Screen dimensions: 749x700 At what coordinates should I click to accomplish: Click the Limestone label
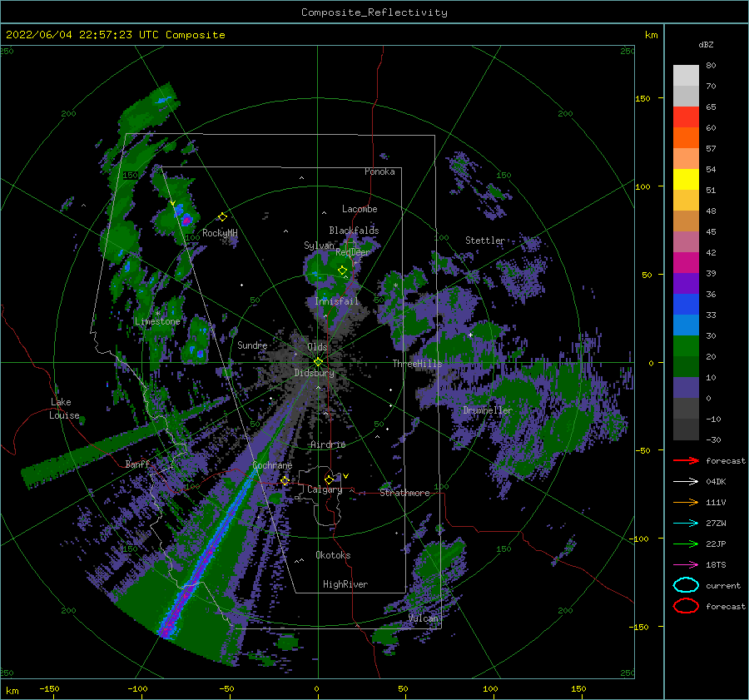(x=157, y=321)
